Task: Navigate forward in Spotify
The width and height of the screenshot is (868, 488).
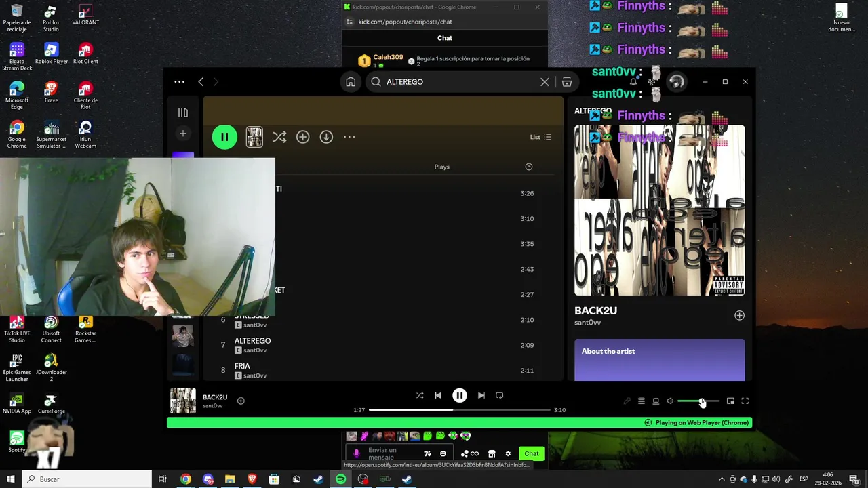Action: coord(216,82)
